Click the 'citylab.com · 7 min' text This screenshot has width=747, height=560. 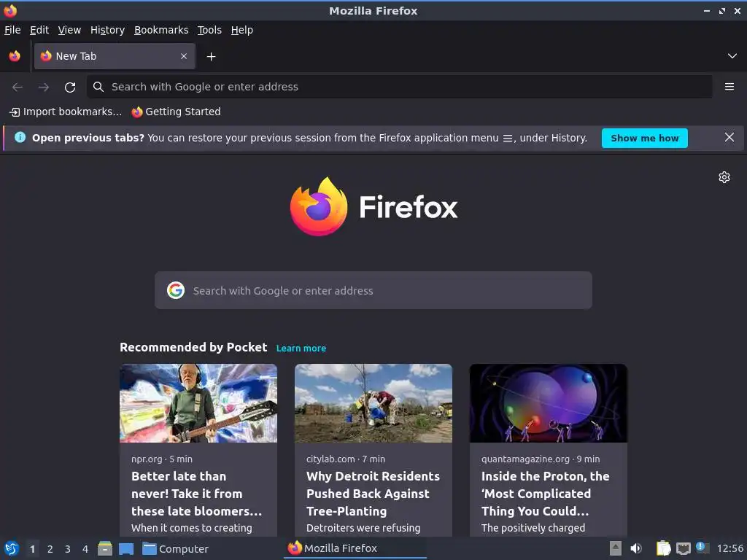tap(346, 459)
